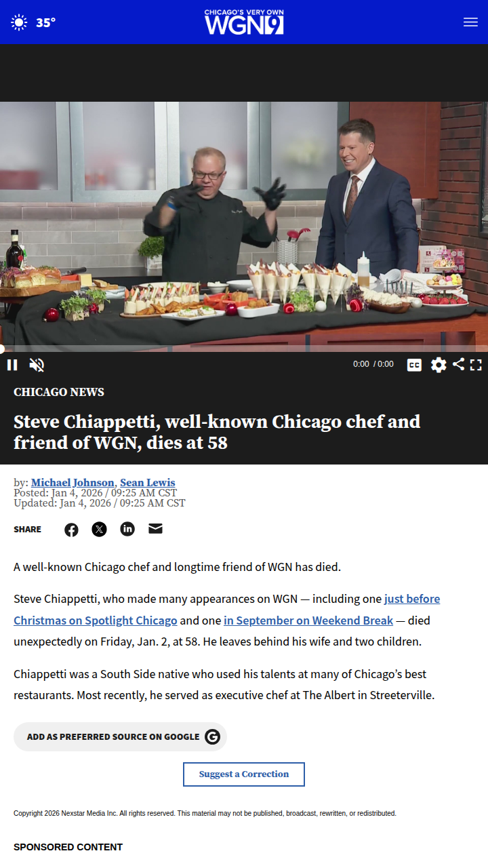This screenshot has height=868, width=488.
Task: Follow the Weekend Break September link
Action: pyautogui.click(x=308, y=620)
